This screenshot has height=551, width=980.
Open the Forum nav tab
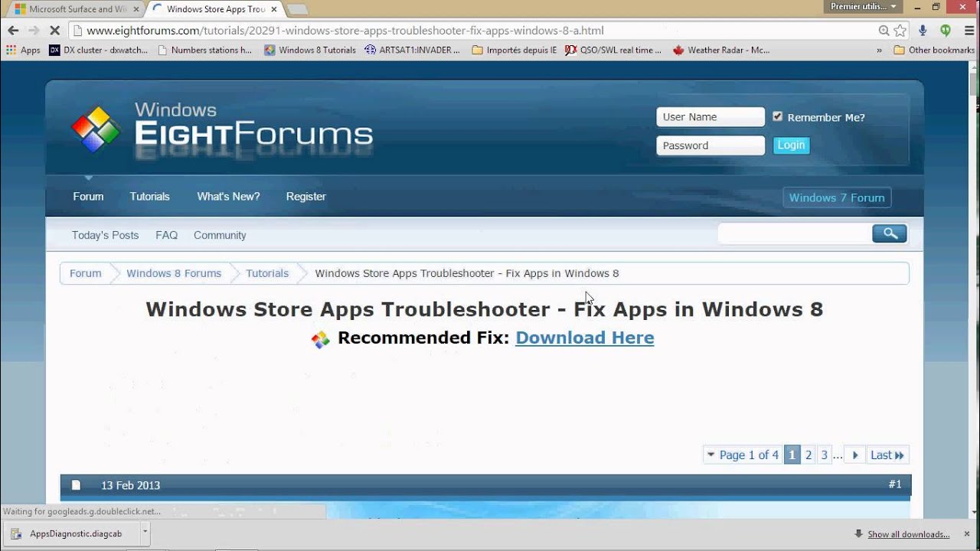[88, 197]
